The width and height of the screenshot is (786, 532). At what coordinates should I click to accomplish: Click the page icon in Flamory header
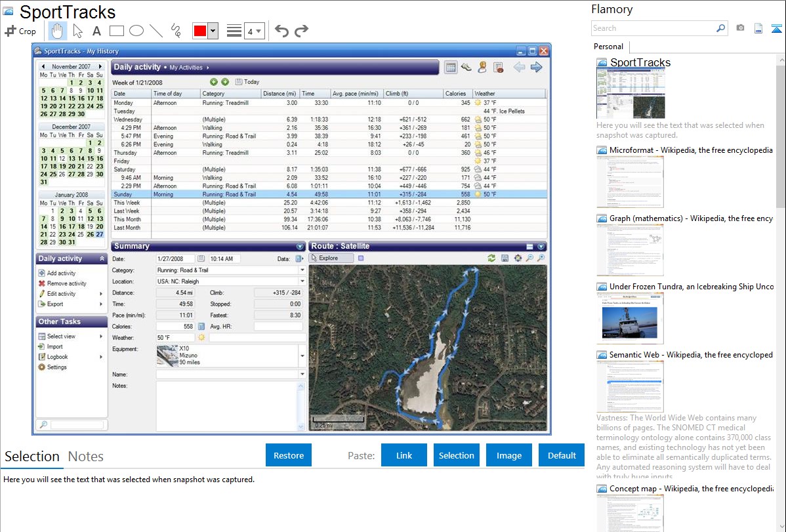click(758, 29)
